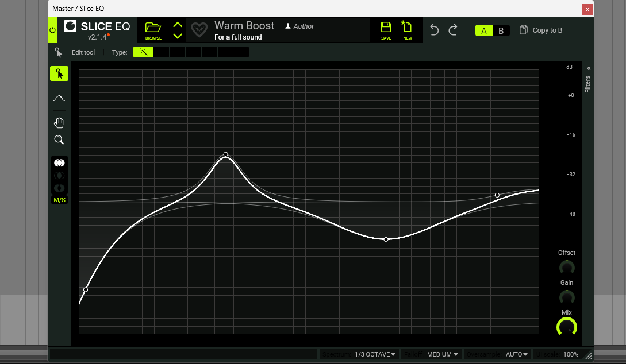
Task: Select the edit pointer tool in sidebar
Action: (59, 73)
